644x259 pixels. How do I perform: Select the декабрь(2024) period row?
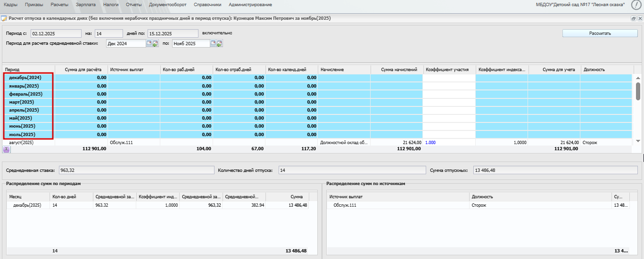(25, 78)
